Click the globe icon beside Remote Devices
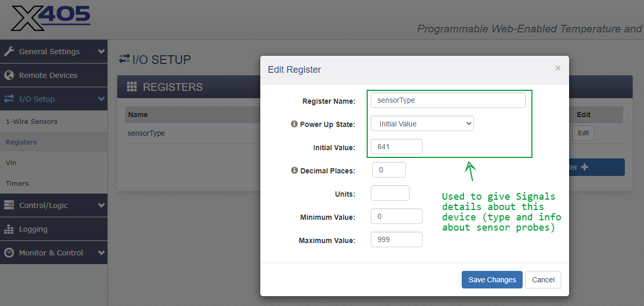This screenshot has height=306, width=644. click(x=9, y=75)
